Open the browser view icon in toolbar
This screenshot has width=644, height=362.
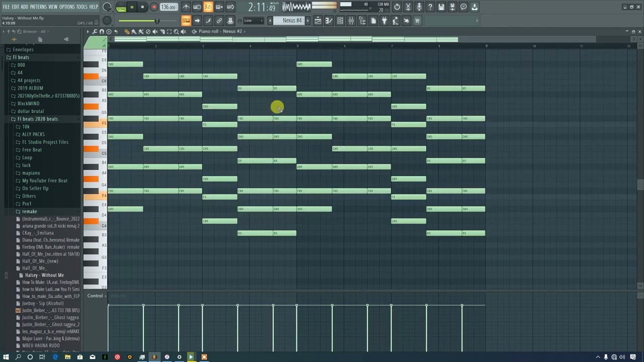pyautogui.click(x=362, y=21)
